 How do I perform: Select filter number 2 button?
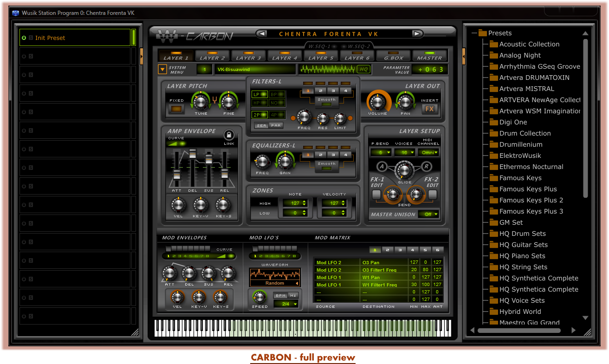point(320,91)
